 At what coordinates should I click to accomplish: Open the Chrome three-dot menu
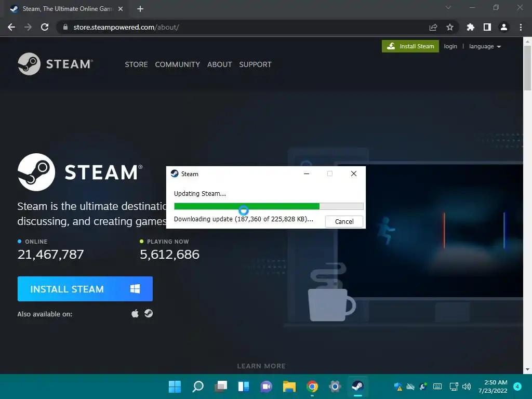[521, 27]
